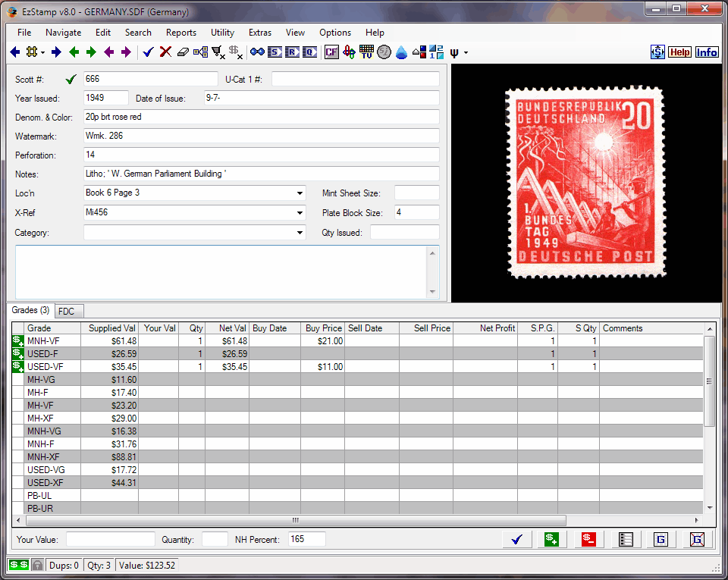Open the Reports menu

180,33
